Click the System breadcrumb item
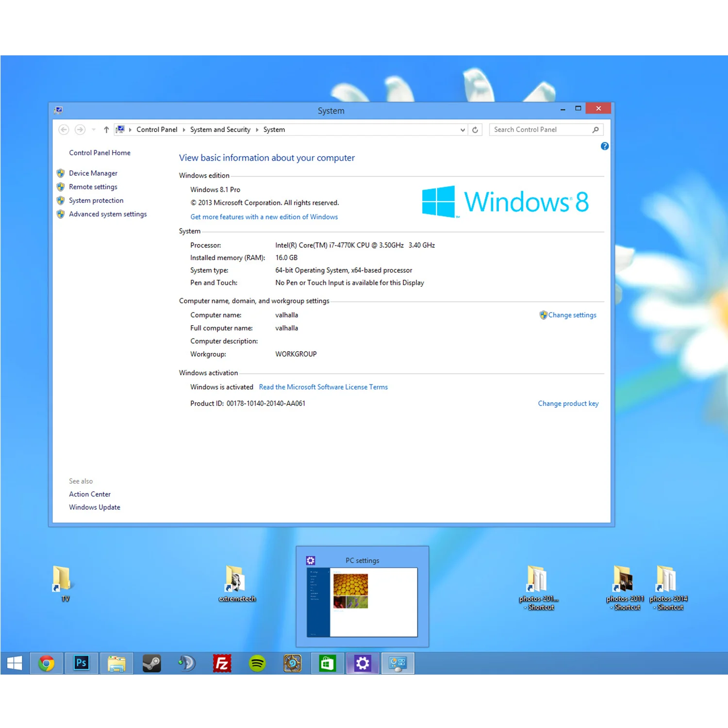Viewport: 728px width, 728px height. (274, 130)
